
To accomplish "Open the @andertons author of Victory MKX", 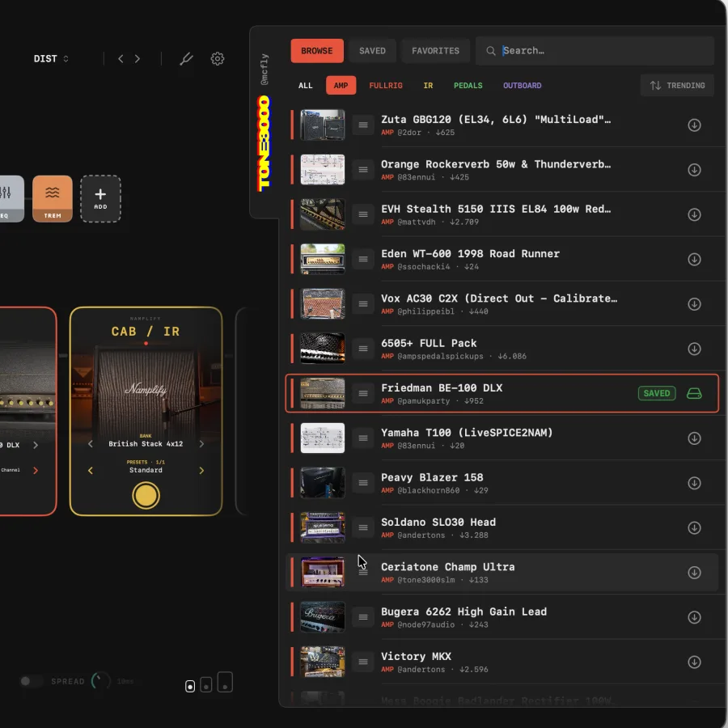I will tap(421, 670).
